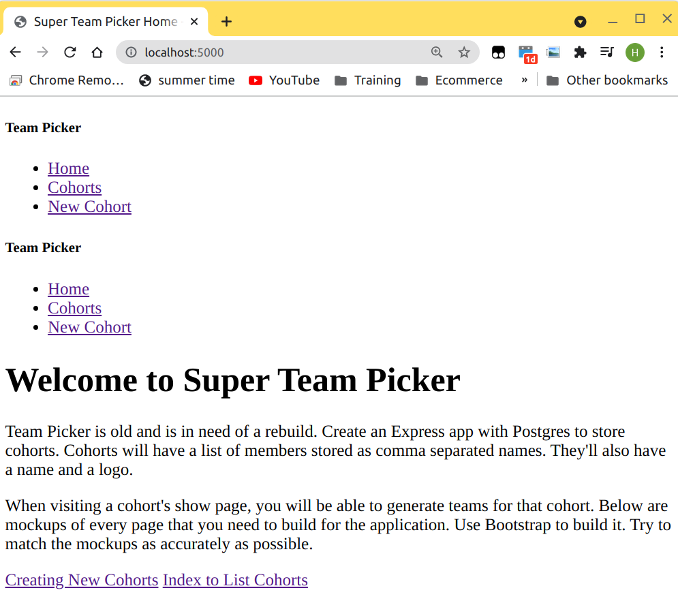This screenshot has height=616, width=678.
Task: Open the screenshot capture extension
Action: pyautogui.click(x=553, y=52)
